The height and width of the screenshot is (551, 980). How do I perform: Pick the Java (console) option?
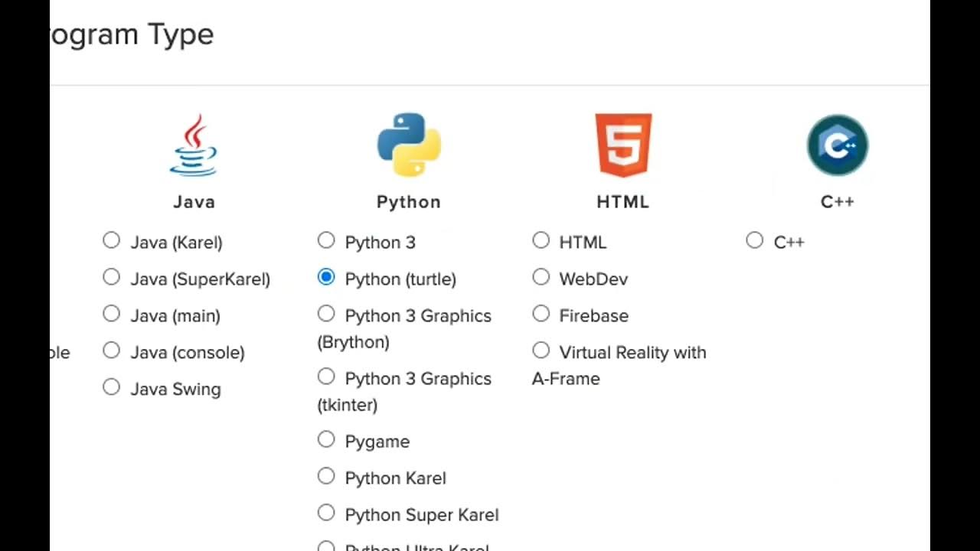coord(112,351)
